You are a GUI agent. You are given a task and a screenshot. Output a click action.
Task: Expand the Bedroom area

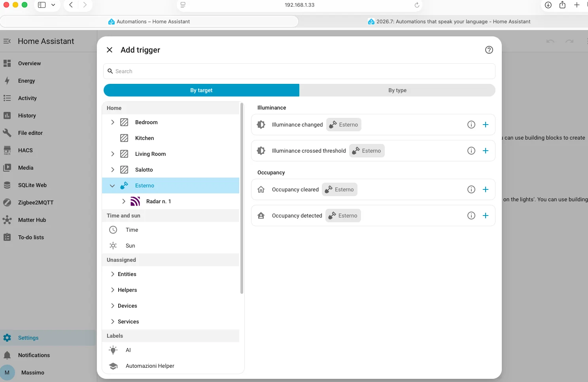(x=112, y=122)
